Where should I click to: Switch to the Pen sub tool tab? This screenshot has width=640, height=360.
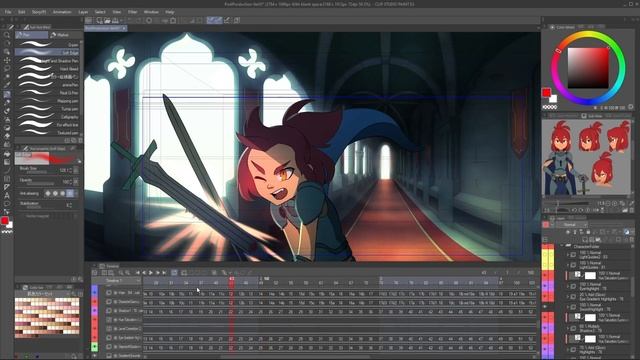[31, 35]
